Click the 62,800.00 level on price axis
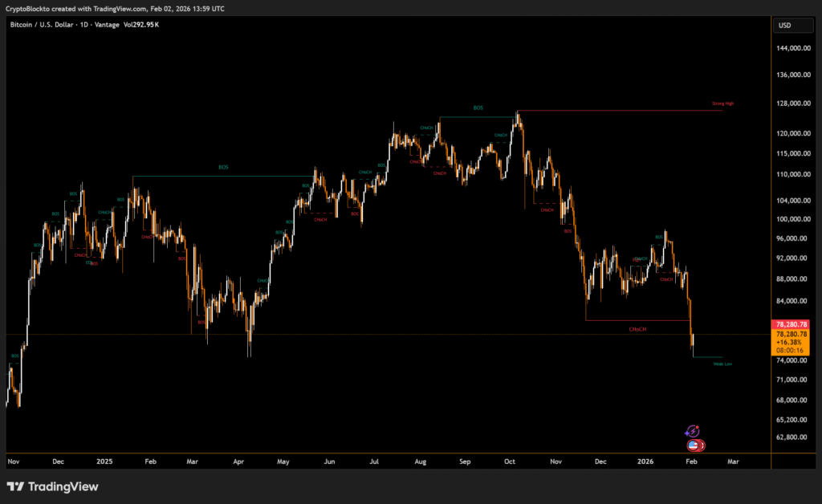The image size is (822, 504). 794,437
